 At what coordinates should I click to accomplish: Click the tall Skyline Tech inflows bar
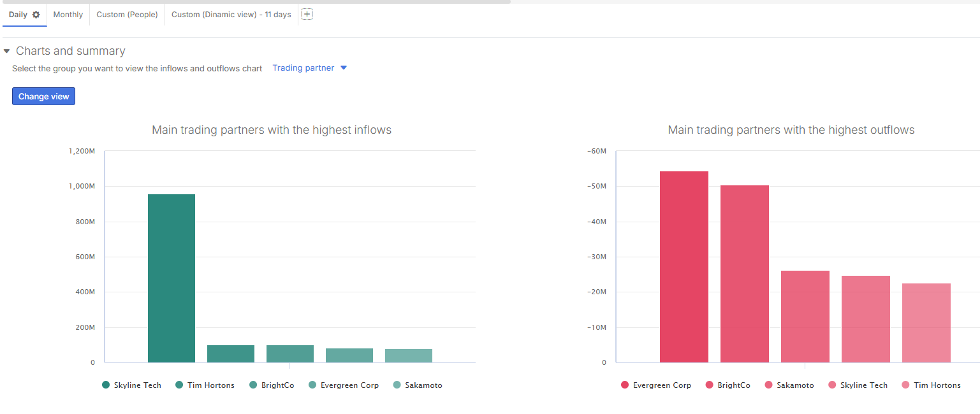[x=172, y=278]
